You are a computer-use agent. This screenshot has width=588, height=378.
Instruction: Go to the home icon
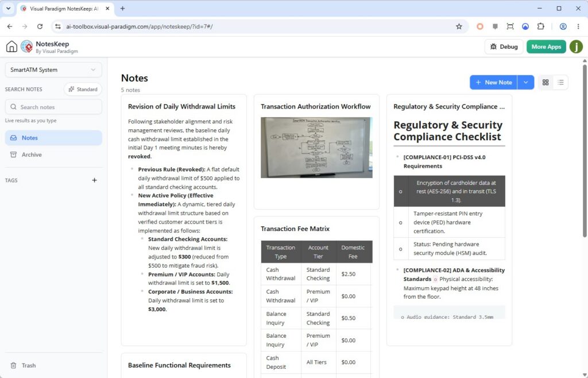[11, 47]
